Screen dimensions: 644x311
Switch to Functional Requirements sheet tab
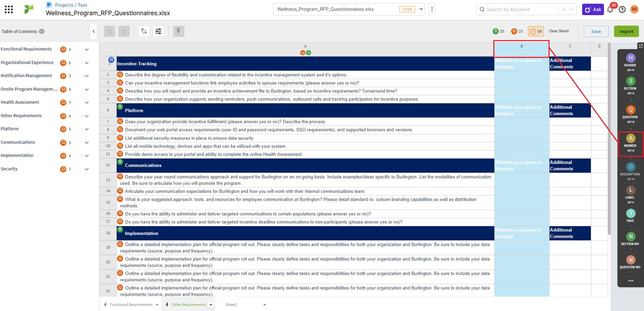[131, 305]
